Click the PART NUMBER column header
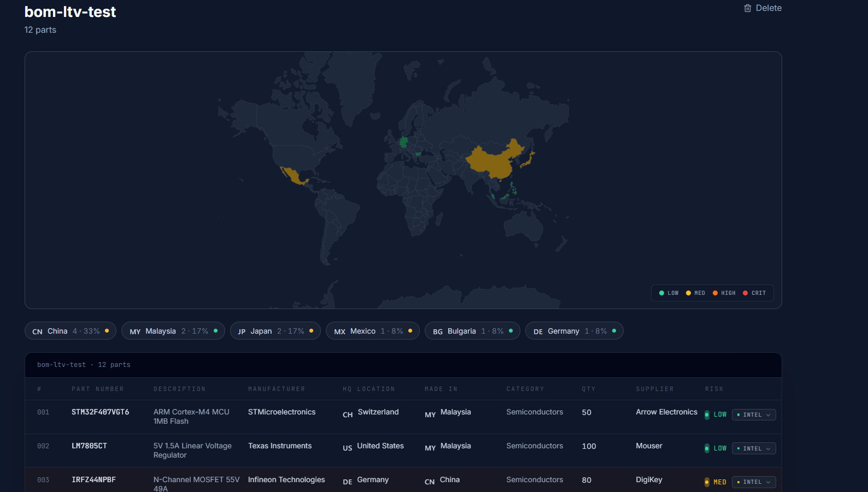868x492 pixels. pyautogui.click(x=98, y=389)
